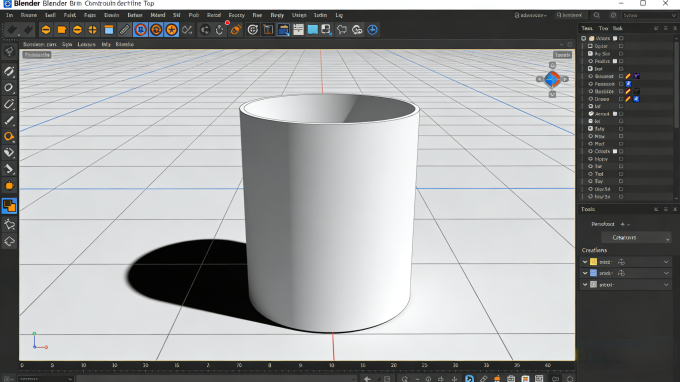This screenshot has width=680, height=382.
Task: Toggle visibility eye of the Tav outliner row
Action: tap(590, 181)
